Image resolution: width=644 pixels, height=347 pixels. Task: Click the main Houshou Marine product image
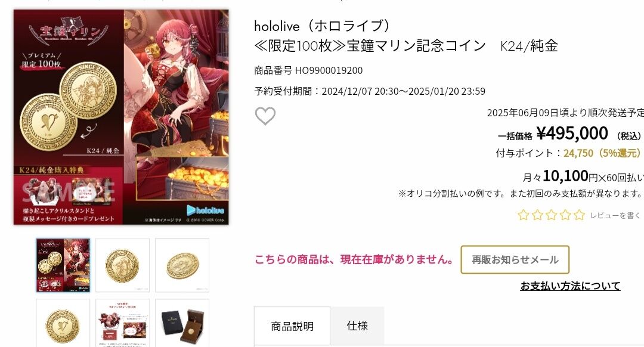pyautogui.click(x=121, y=117)
